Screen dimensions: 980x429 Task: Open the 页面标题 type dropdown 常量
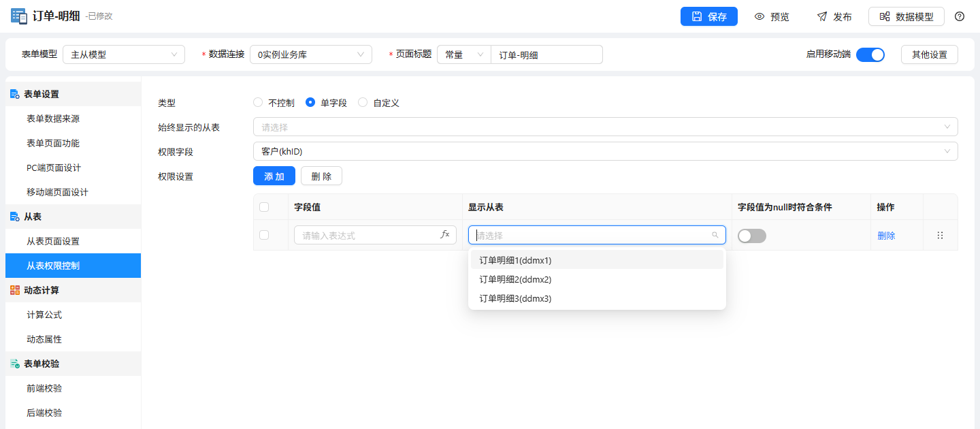coord(463,54)
